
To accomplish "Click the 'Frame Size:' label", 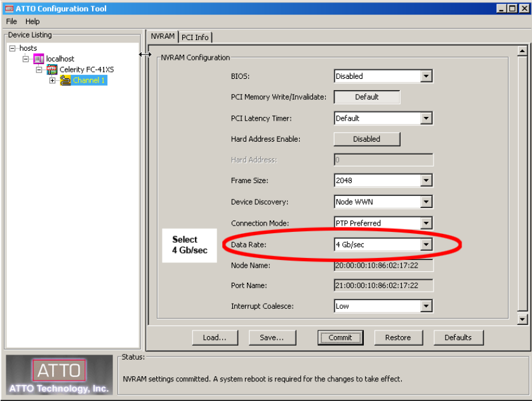I will pyautogui.click(x=249, y=180).
